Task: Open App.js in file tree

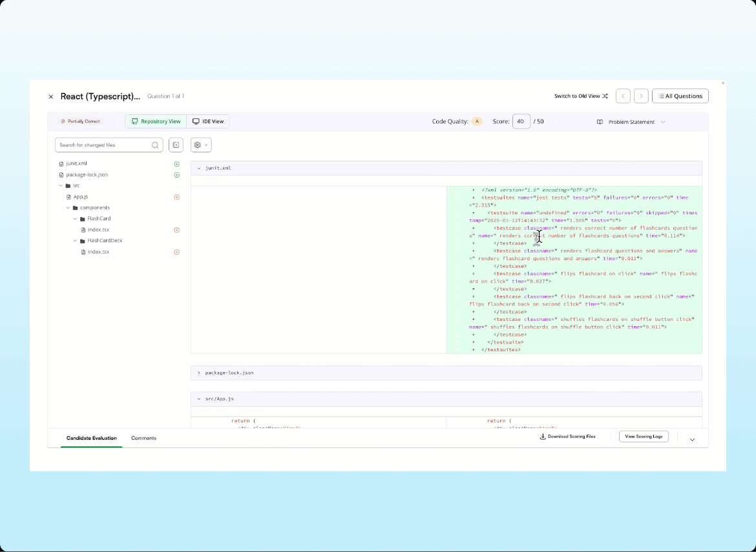Action: pyautogui.click(x=81, y=197)
